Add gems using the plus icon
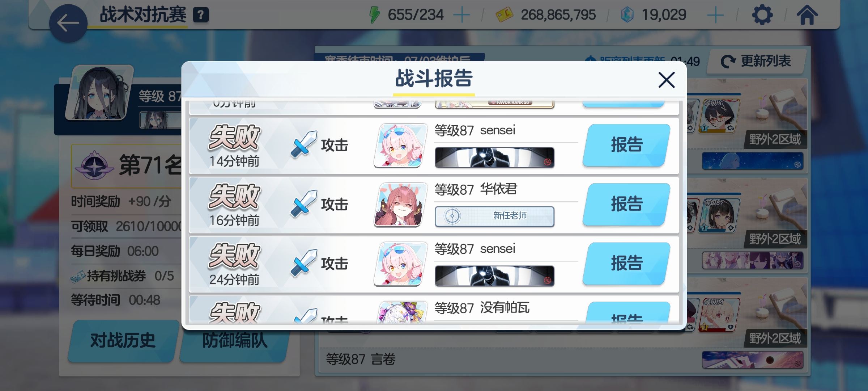The height and width of the screenshot is (391, 868). (x=715, y=15)
